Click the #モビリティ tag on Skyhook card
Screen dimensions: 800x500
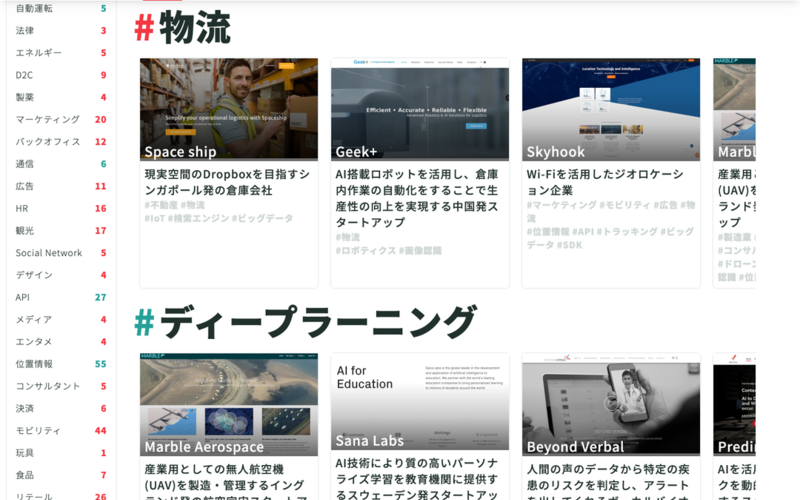625,205
